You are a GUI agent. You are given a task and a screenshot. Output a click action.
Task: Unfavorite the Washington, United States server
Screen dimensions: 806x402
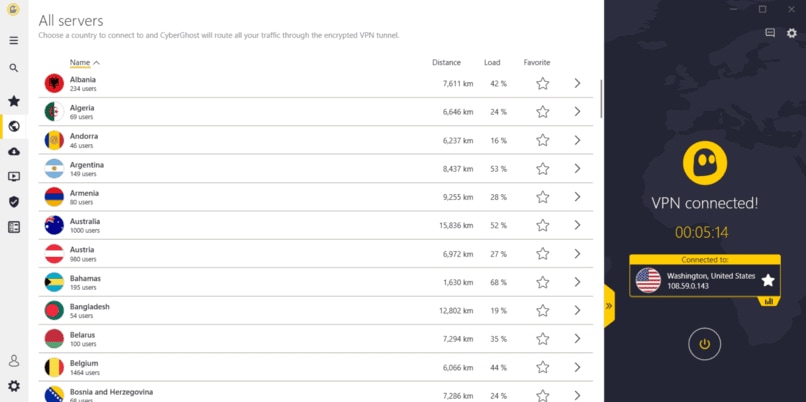pos(768,280)
